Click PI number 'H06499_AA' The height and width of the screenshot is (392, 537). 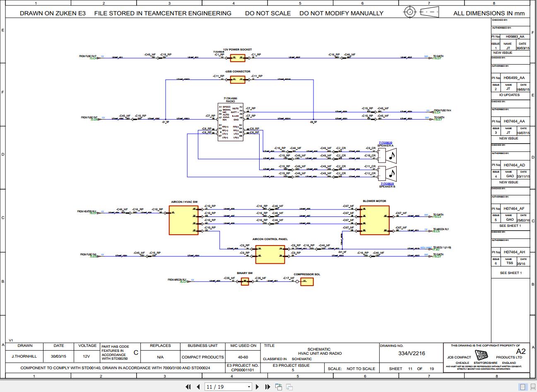[x=514, y=77]
